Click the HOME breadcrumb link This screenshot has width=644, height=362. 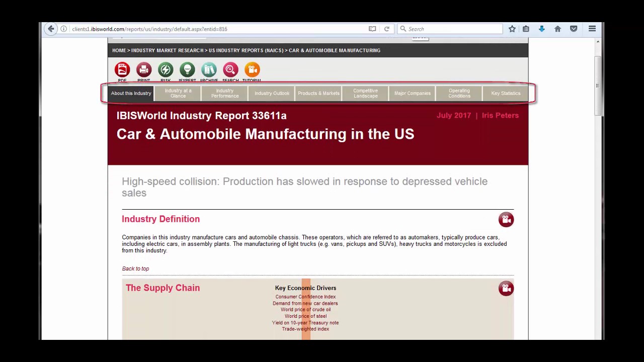pos(119,50)
